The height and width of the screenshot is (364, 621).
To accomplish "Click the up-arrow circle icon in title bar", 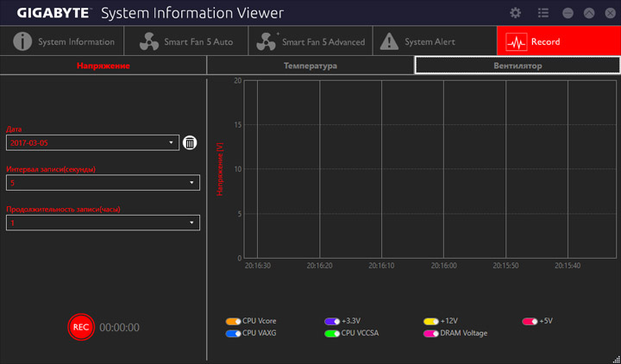I will (589, 13).
